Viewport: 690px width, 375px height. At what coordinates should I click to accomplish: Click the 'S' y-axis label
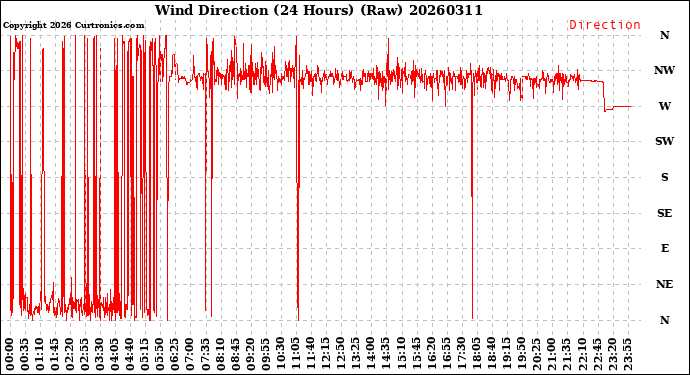[x=664, y=177]
